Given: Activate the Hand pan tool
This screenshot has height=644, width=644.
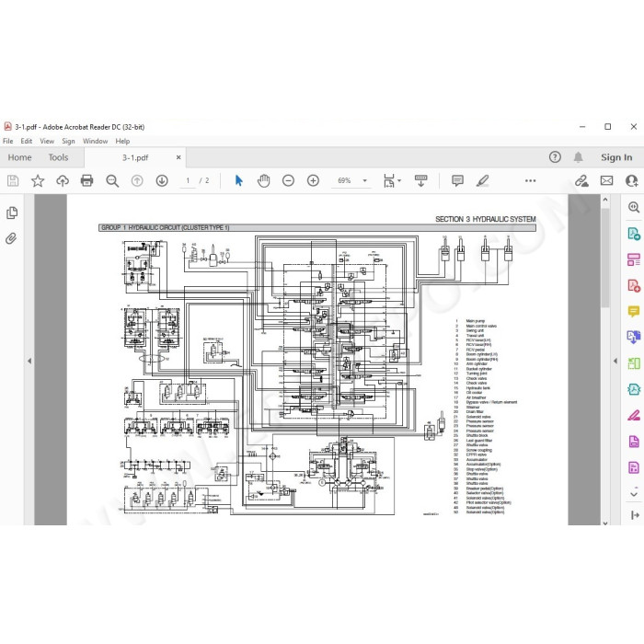Looking at the screenshot, I should click(x=263, y=180).
